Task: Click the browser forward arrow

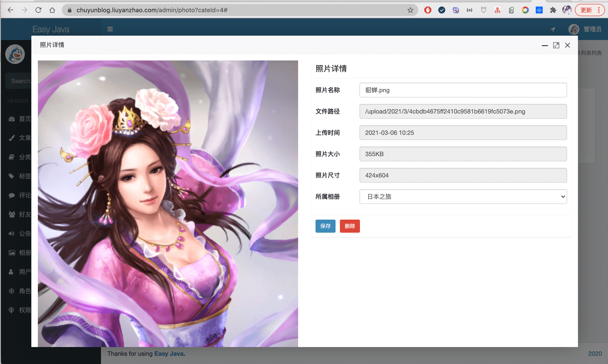Action: point(24,10)
